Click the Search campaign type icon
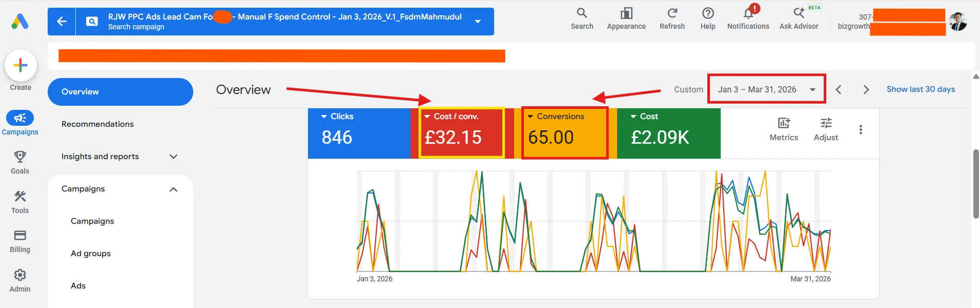The height and width of the screenshot is (308, 980). pos(92,22)
